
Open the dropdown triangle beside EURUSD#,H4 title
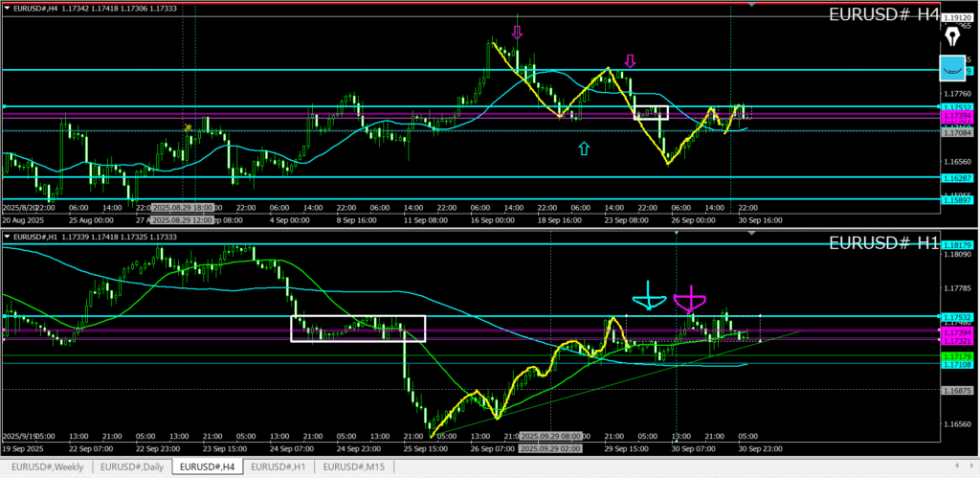(x=7, y=8)
